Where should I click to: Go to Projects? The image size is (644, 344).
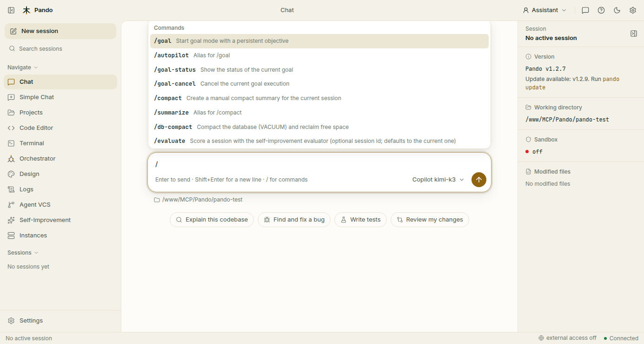pyautogui.click(x=60, y=113)
